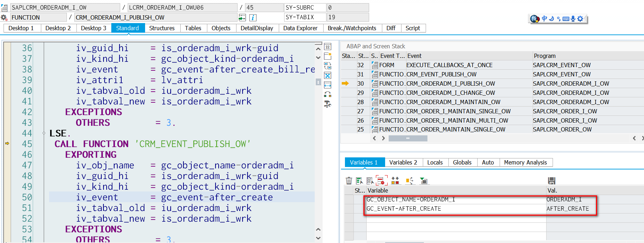Select stack entry CRM_ORDER_MAINTAIN_SINGLE_OW

pyautogui.click(x=456, y=129)
